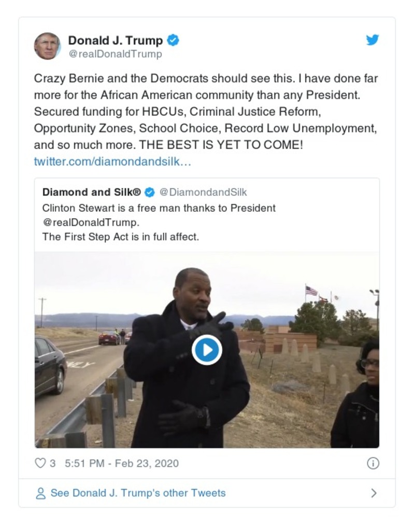Screen dimensions: 414x532
Task: Open the 5:51 PM - Feb 23, 2020 timestamp
Action: tap(121, 463)
